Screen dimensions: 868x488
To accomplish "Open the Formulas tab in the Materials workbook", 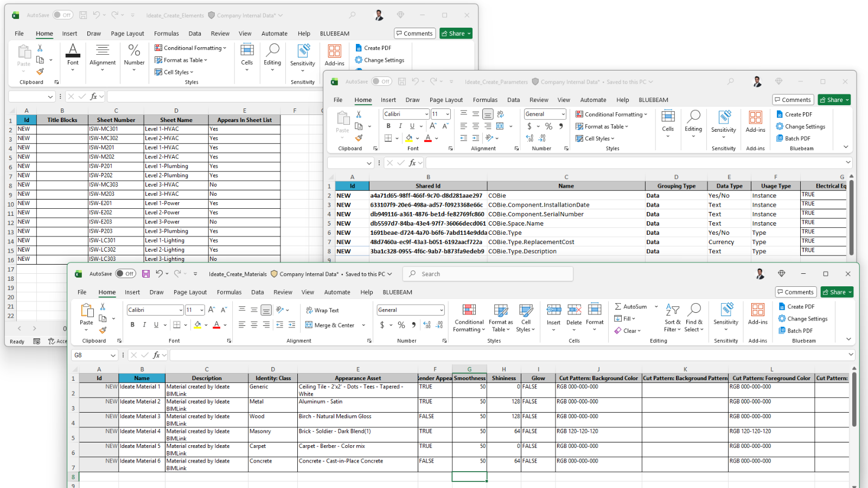I will pyautogui.click(x=229, y=292).
